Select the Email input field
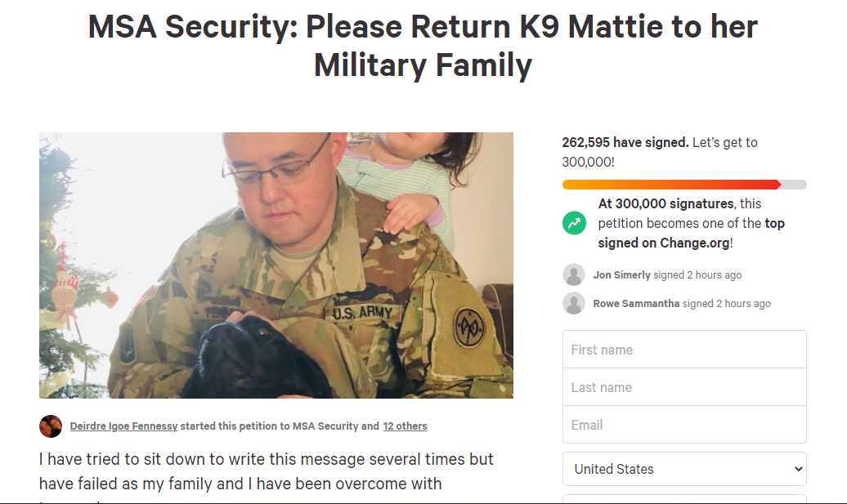 click(x=684, y=425)
